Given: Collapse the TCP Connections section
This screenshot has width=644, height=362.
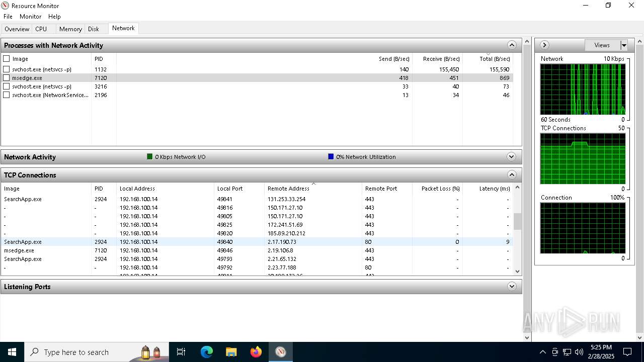Looking at the screenshot, I should point(512,175).
